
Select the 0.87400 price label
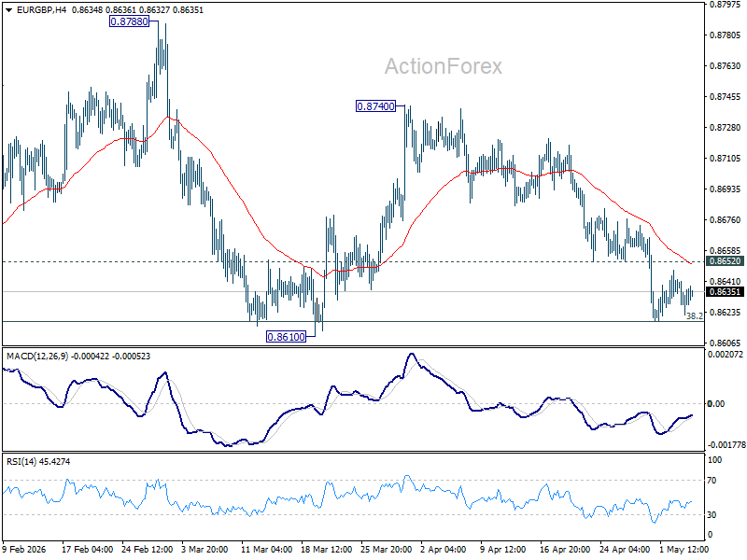point(376,106)
